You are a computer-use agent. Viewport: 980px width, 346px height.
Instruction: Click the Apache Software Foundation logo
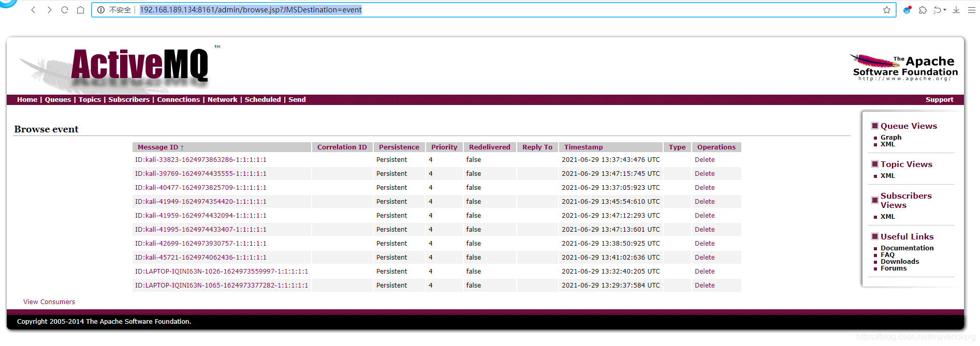904,67
